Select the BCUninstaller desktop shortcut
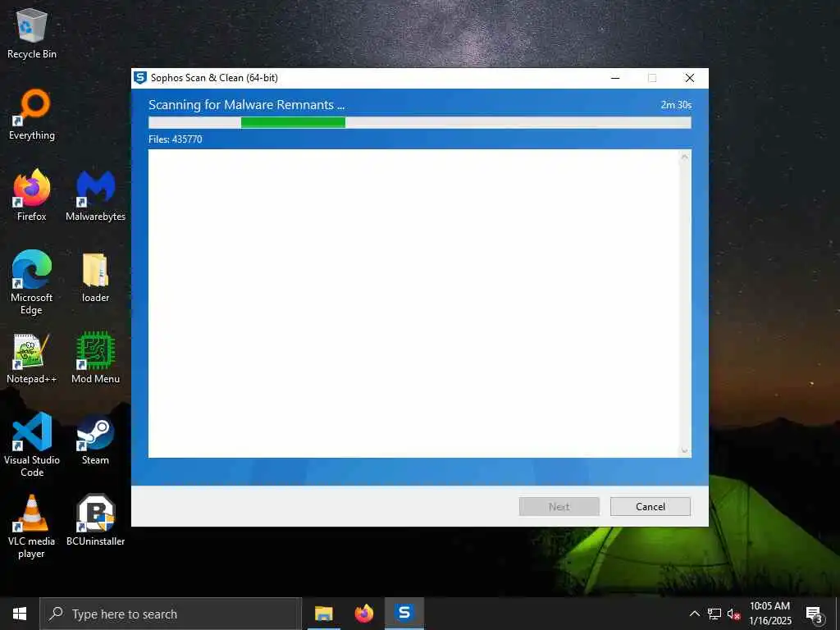840x630 pixels. pos(95,520)
